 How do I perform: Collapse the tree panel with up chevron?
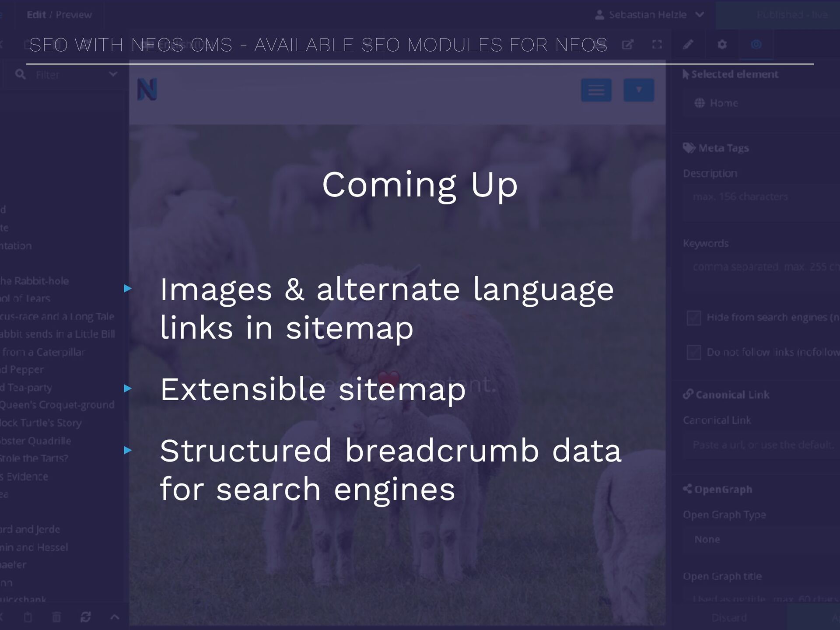pyautogui.click(x=115, y=617)
